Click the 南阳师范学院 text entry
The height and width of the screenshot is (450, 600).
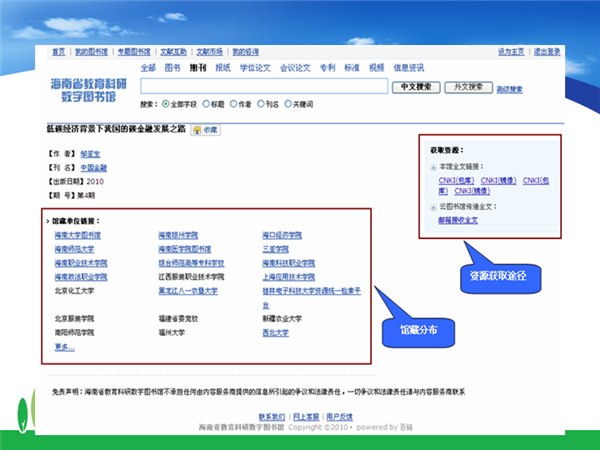pyautogui.click(x=74, y=333)
